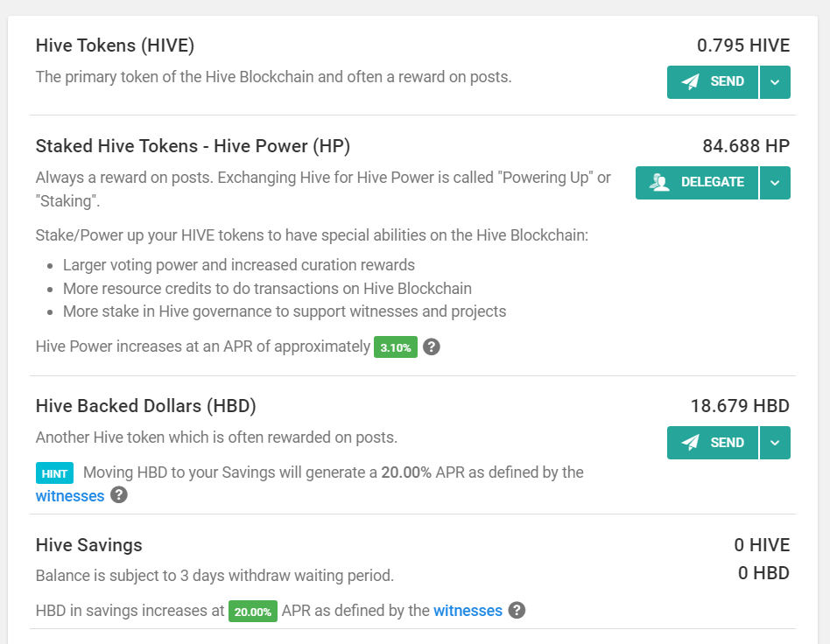Follow the witnesses link in the HBD hint

click(70, 496)
